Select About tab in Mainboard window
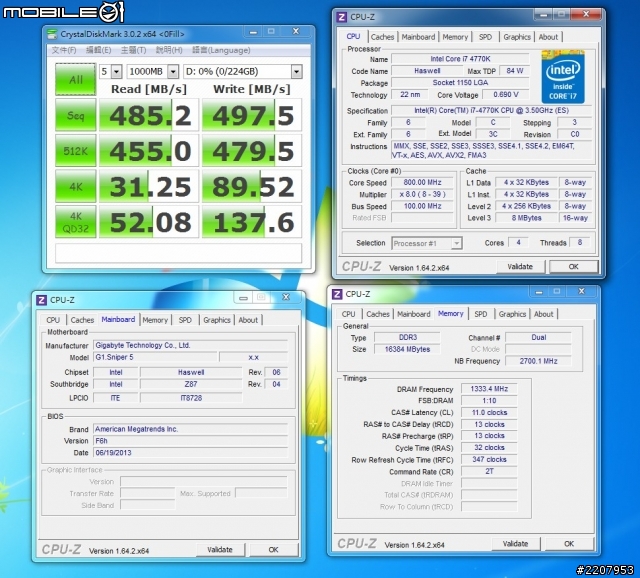Viewport: 640px width, 578px height. 248,320
